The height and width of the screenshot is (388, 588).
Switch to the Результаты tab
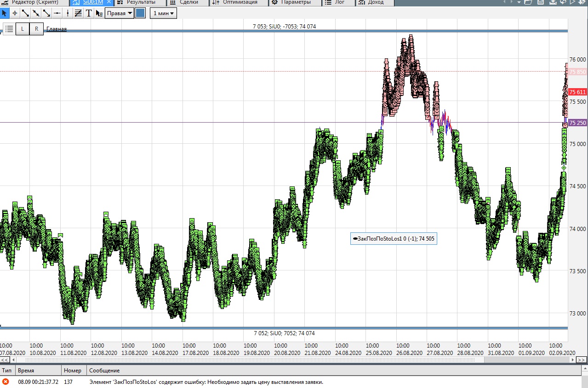pyautogui.click(x=140, y=2)
